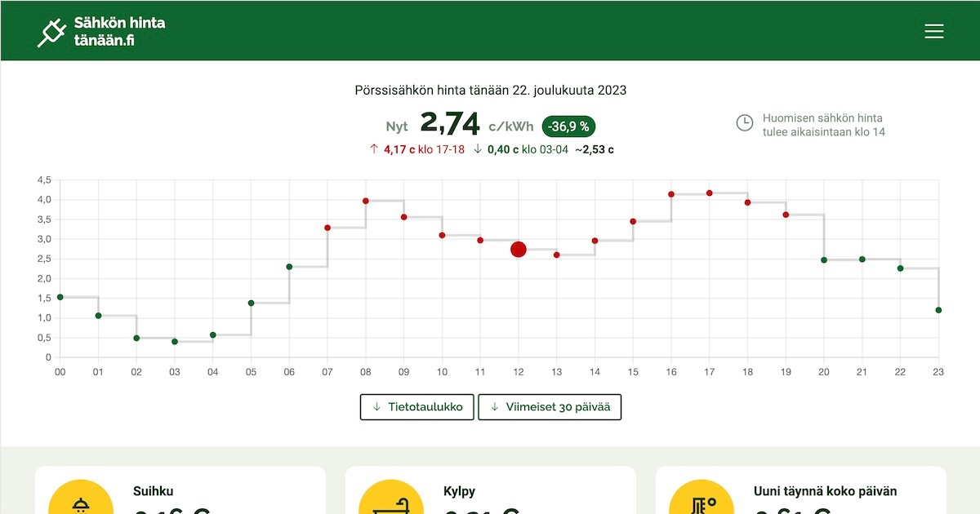Click the green down arrow by 0,40 c
Screen dimensions: 980x514
(478, 149)
